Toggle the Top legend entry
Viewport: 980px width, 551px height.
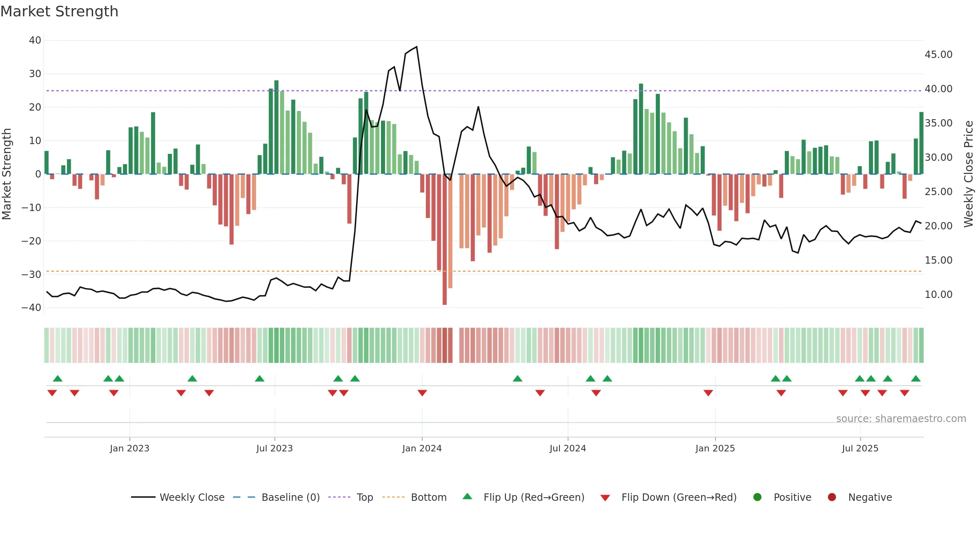tap(351, 497)
